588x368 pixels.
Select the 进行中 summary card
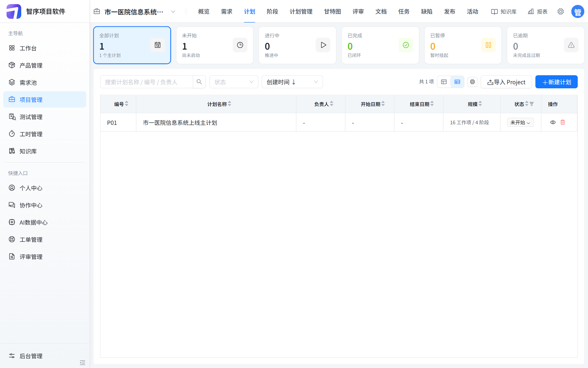[x=298, y=45]
